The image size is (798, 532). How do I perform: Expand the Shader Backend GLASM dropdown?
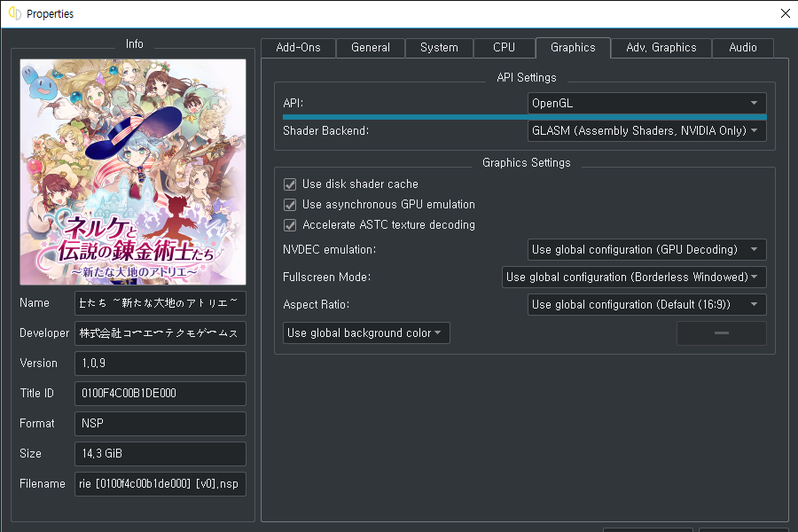click(x=647, y=131)
